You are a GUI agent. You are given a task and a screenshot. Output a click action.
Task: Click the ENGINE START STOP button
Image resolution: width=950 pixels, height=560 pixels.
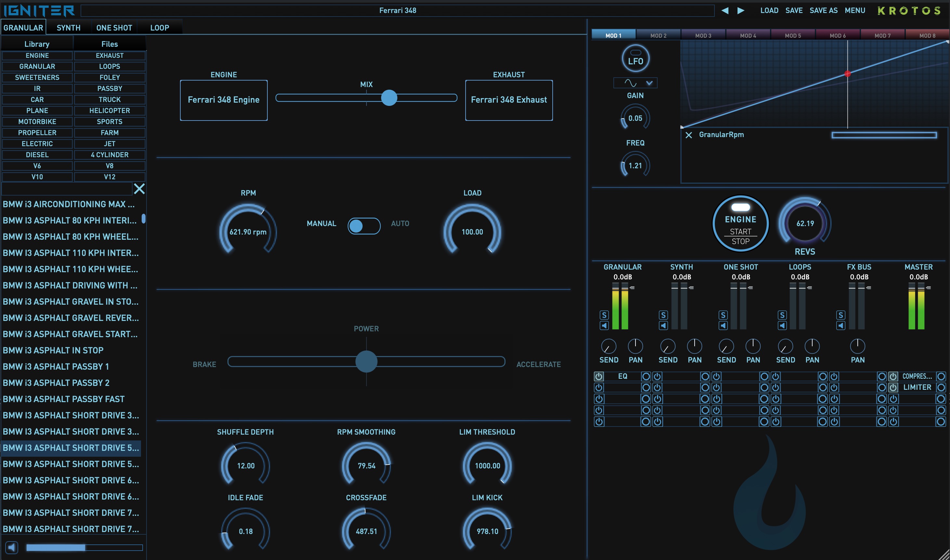click(x=740, y=223)
